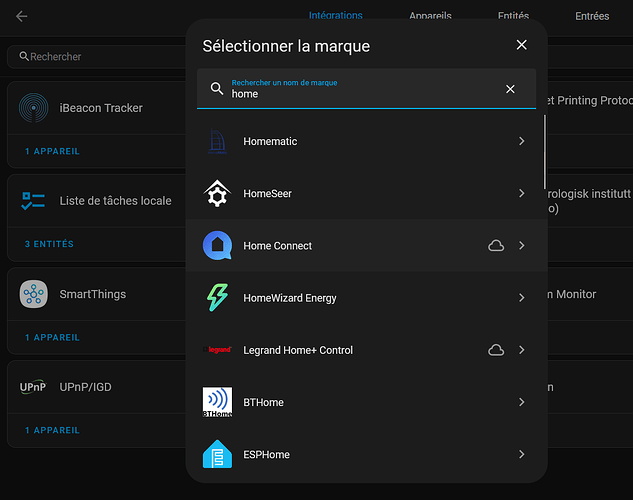Close the Sélectionner la marque dialog
Screen dimensions: 633x500
pyautogui.click(x=522, y=45)
